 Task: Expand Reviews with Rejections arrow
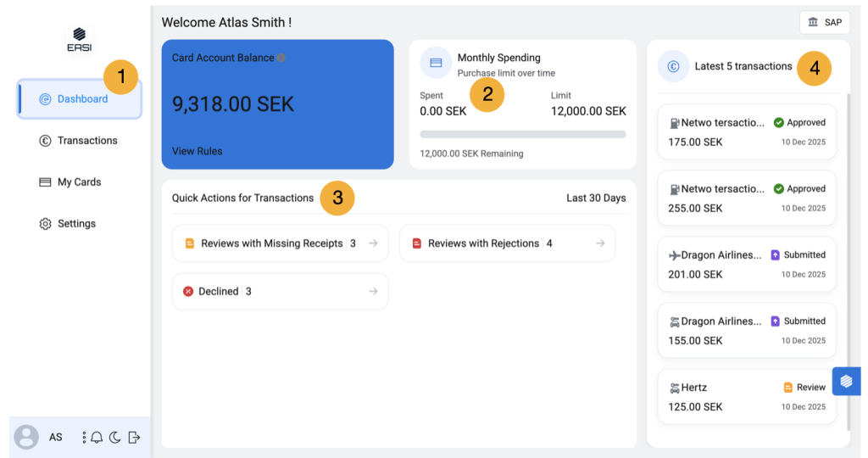pyautogui.click(x=600, y=243)
